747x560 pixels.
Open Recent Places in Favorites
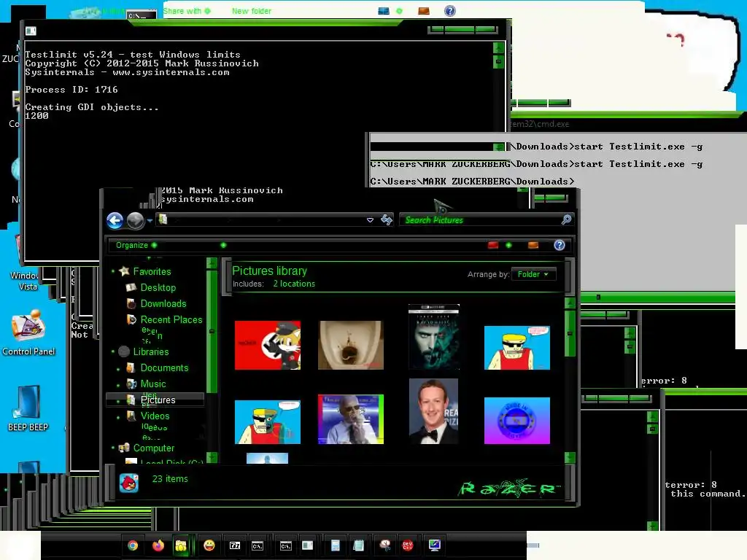pos(171,320)
